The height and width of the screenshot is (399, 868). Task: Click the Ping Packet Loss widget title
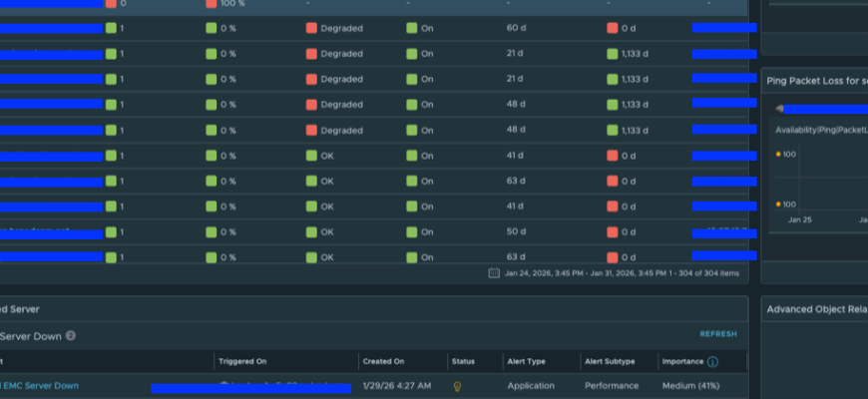click(815, 80)
